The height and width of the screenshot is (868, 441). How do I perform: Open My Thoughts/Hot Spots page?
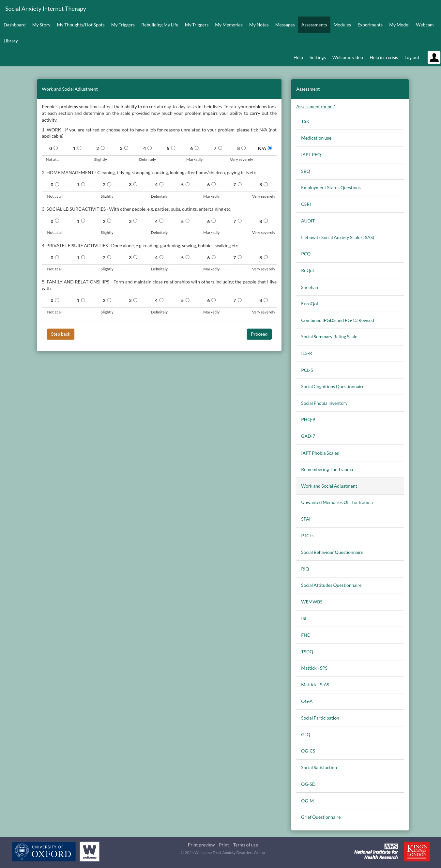click(81, 25)
